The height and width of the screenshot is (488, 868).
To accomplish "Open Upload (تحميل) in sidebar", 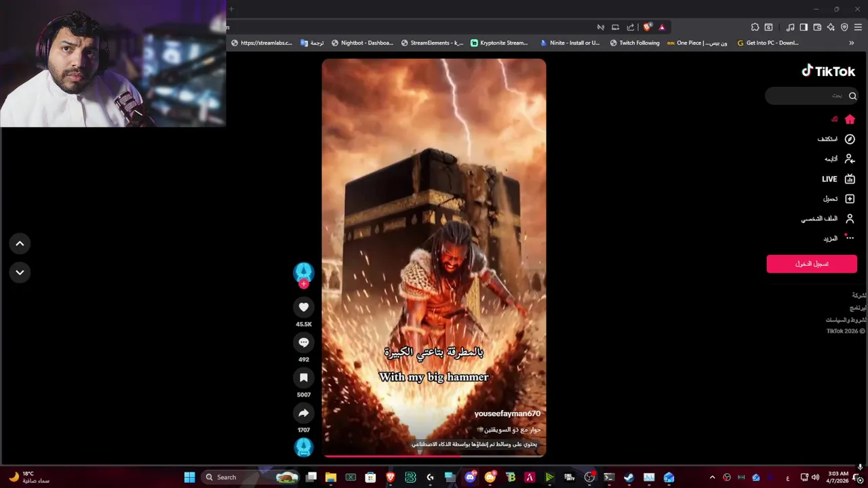I will tap(840, 199).
